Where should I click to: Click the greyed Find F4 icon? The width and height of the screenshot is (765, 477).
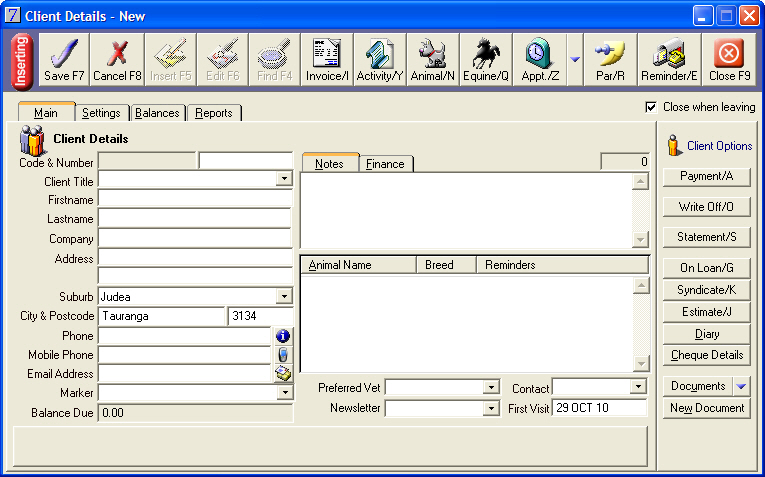[275, 60]
